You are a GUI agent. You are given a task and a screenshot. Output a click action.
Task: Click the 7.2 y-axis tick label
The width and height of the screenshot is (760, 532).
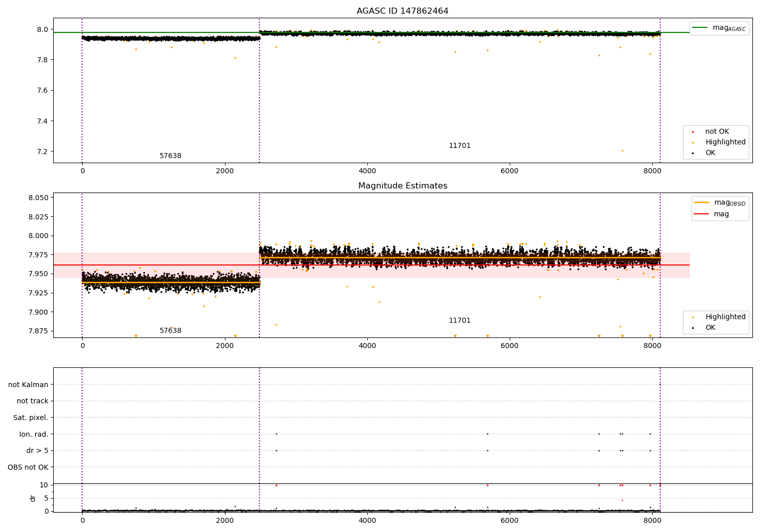pos(43,152)
